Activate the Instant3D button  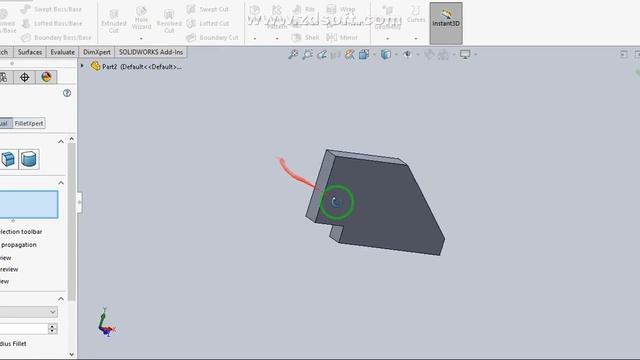point(446,23)
